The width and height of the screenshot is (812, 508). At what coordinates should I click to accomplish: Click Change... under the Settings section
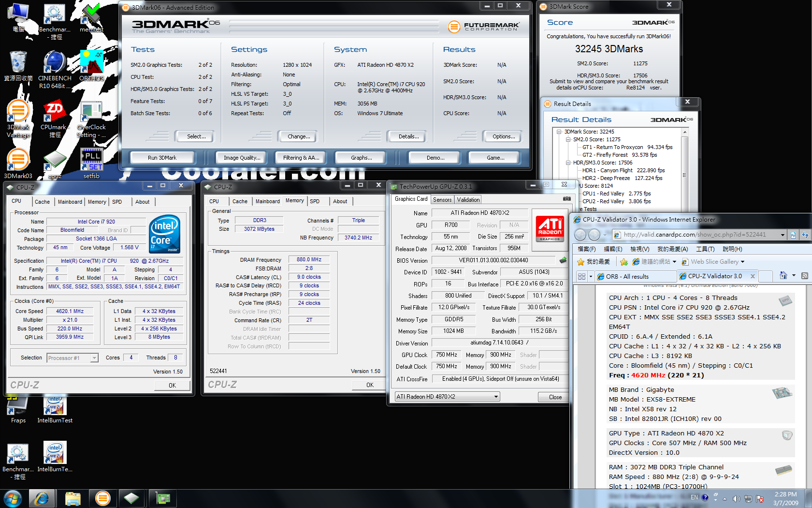pos(299,136)
